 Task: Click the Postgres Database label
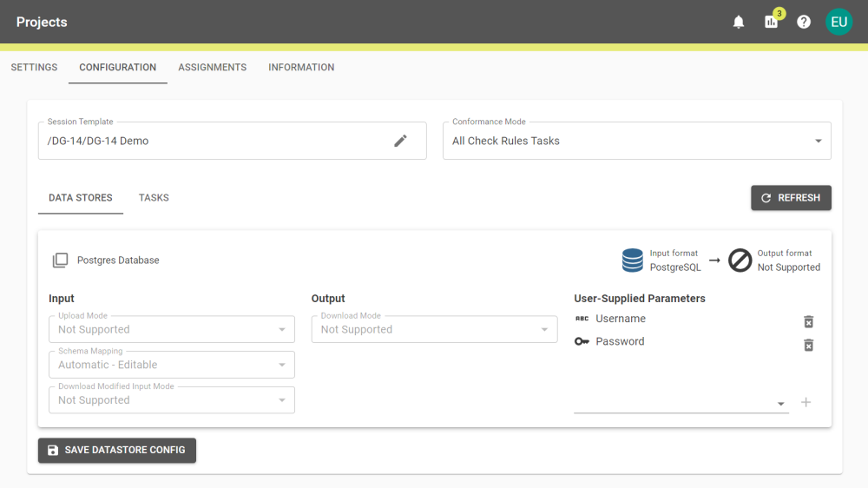point(118,260)
